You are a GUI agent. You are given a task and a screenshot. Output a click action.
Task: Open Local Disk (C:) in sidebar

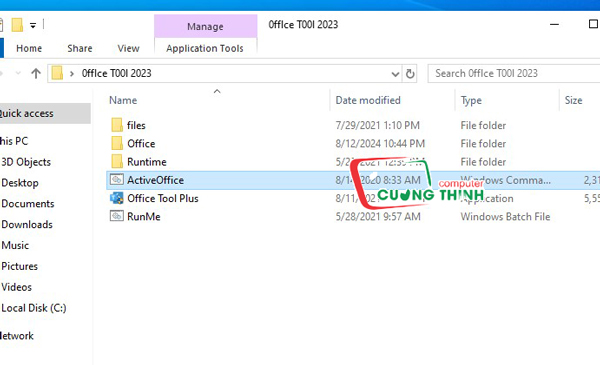(34, 308)
